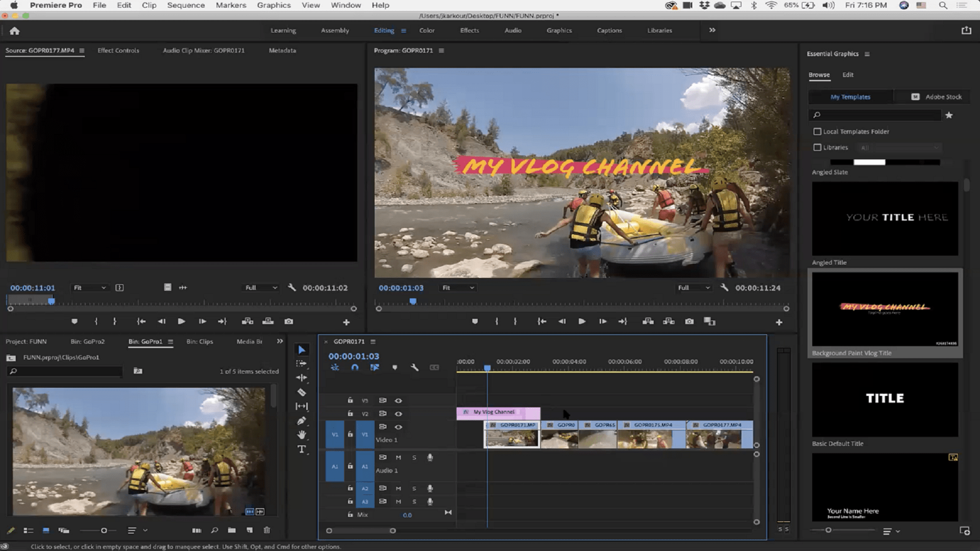The height and width of the screenshot is (551, 980).
Task: Switch to Edit in Essential Graphics
Action: 847,75
